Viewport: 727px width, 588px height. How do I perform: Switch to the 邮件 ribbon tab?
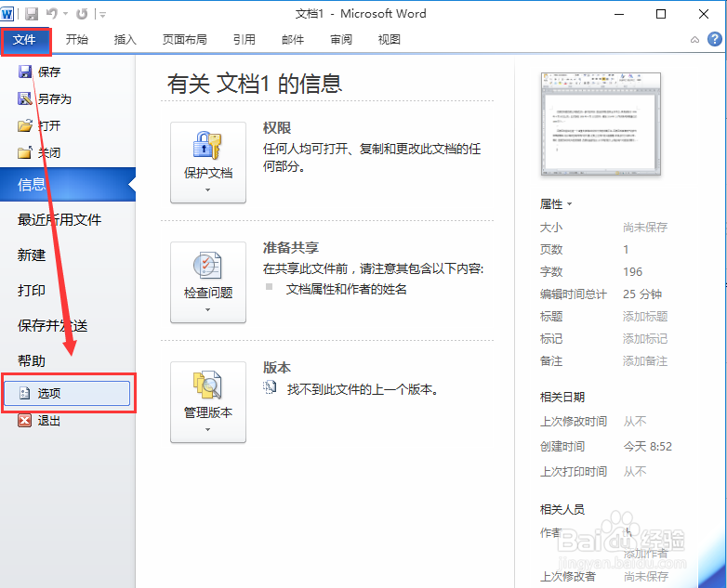[x=293, y=40]
